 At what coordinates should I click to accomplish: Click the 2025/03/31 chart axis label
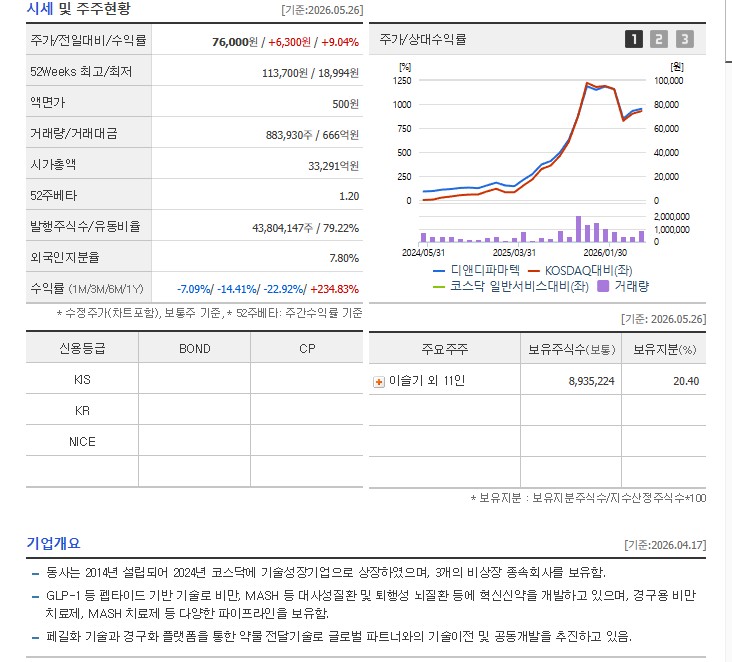(514, 253)
